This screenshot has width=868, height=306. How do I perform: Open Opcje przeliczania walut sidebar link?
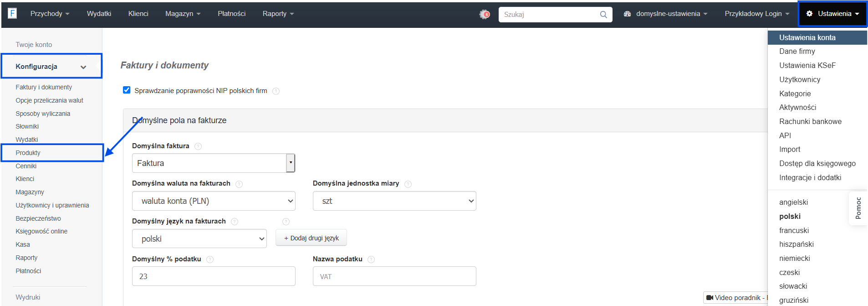point(49,101)
